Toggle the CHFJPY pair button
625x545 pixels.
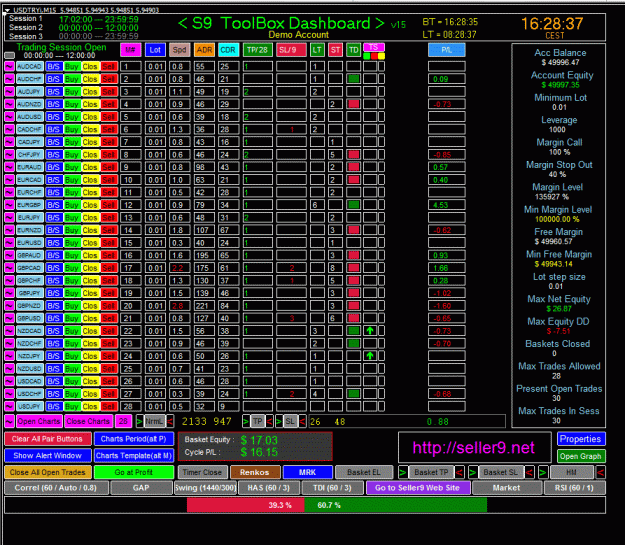pos(29,154)
